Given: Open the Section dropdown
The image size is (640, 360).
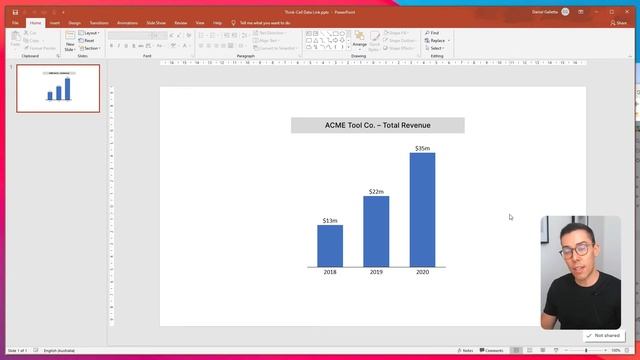Looking at the screenshot, I should pyautogui.click(x=90, y=49).
